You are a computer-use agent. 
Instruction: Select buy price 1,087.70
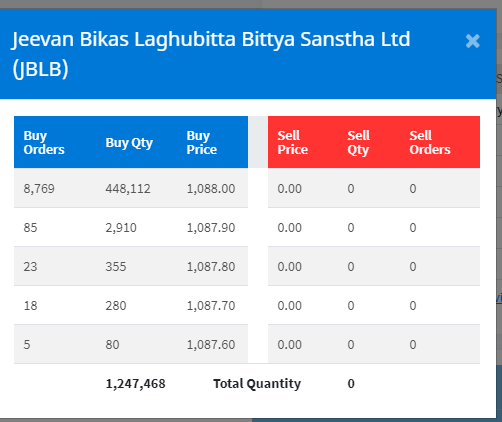pos(211,306)
